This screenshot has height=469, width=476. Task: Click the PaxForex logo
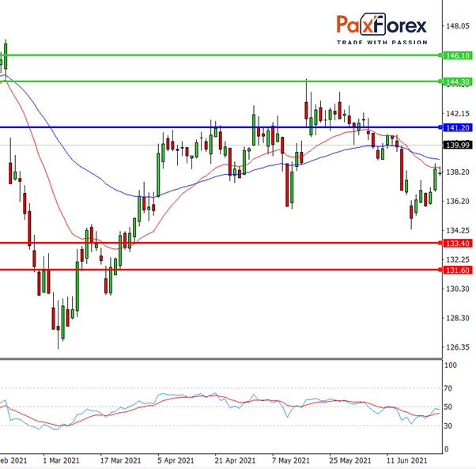coord(382,25)
